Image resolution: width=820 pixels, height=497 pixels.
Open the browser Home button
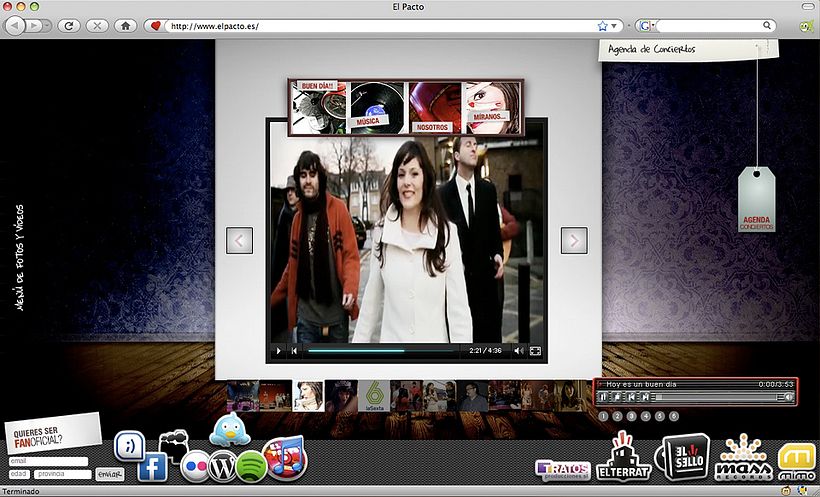pos(126,25)
